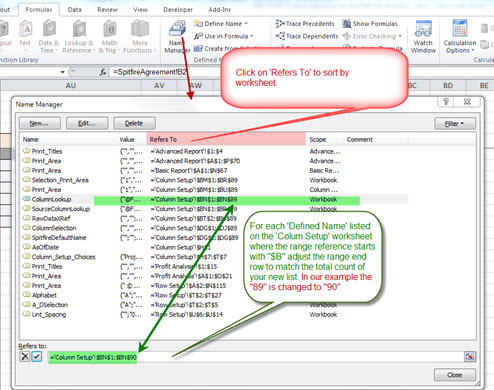Click column BD header in worksheet

click(x=448, y=86)
